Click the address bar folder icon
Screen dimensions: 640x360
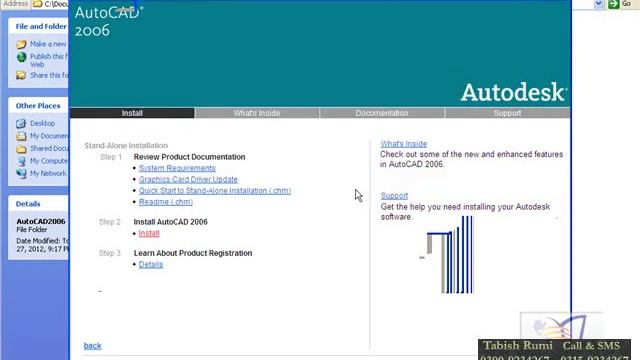point(38,4)
